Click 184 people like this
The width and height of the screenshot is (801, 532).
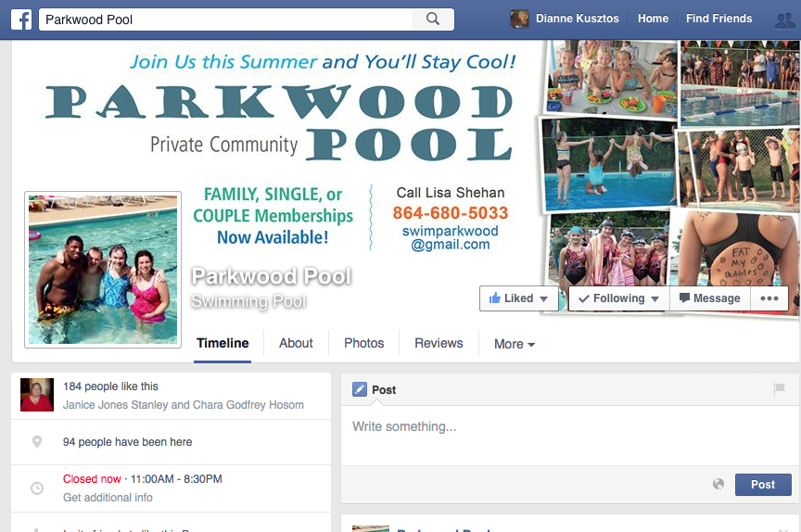(x=110, y=386)
